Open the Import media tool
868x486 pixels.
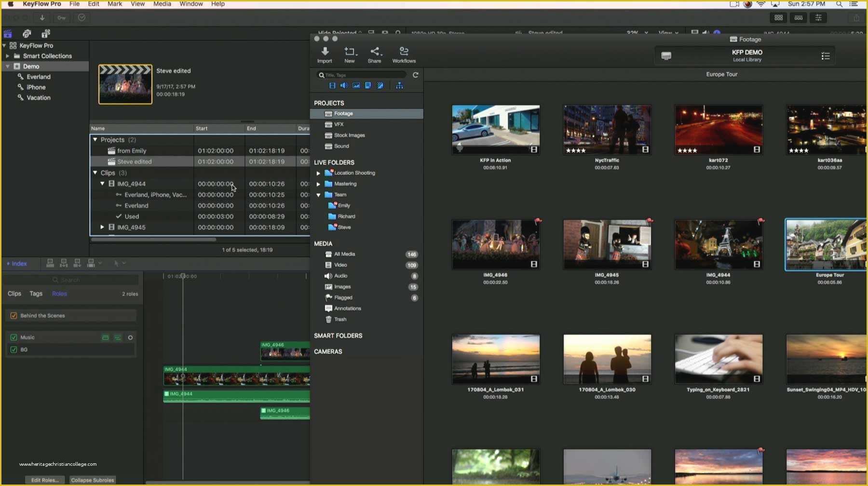[x=325, y=55]
